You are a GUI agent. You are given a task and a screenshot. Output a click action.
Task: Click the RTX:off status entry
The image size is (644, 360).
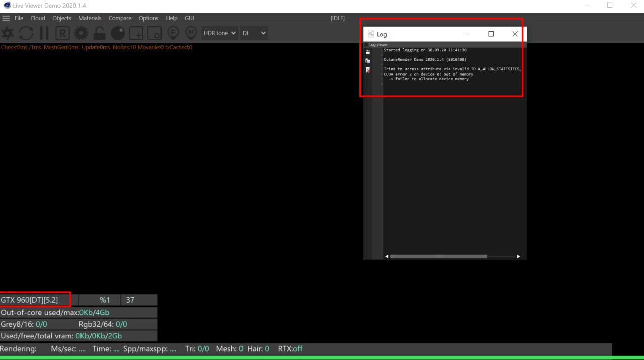click(290, 348)
